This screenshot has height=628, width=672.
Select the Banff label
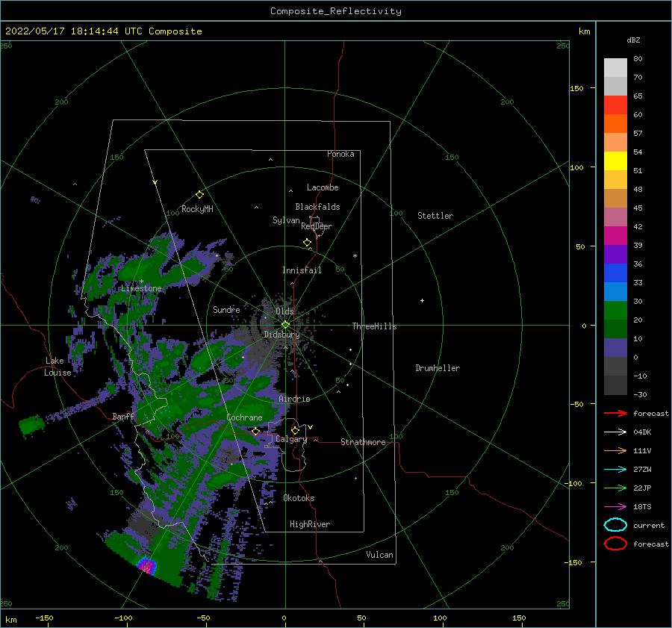123,416
